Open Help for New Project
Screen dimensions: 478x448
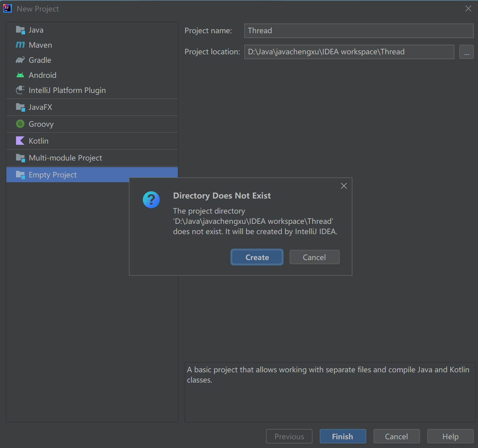point(450,437)
